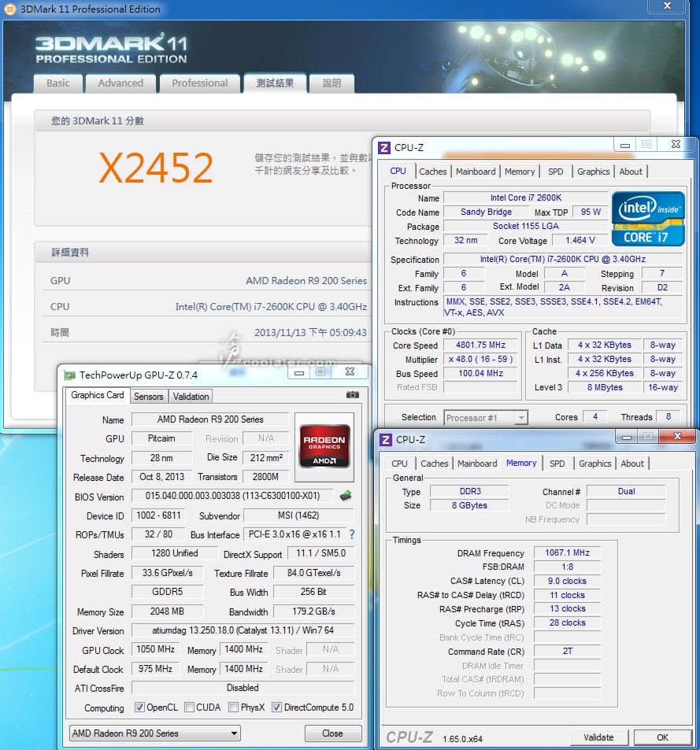Open the Graphics tab in lower CPU-Z

pos(594,464)
